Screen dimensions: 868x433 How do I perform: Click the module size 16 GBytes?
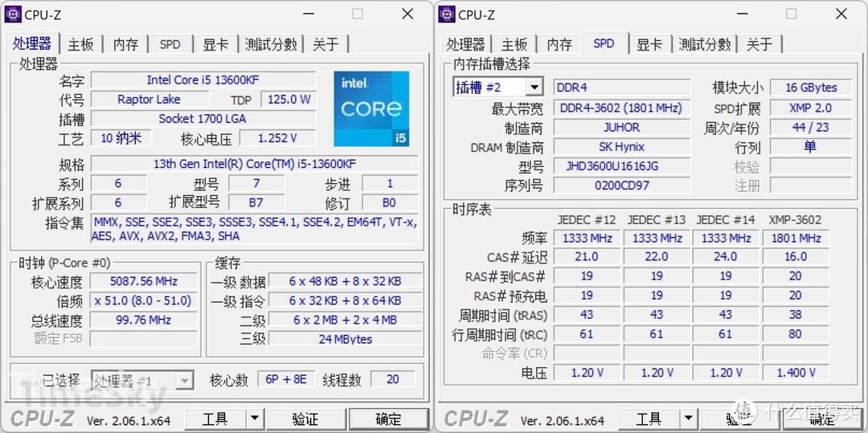click(810, 88)
